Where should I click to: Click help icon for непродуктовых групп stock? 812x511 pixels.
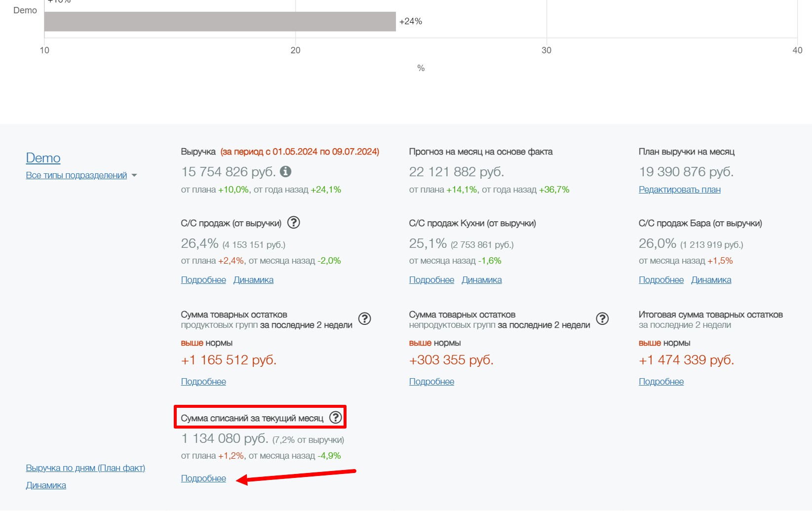point(602,319)
